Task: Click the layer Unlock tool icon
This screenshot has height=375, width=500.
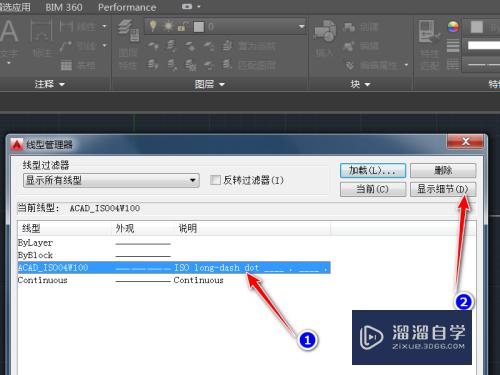Action: pos(209,65)
